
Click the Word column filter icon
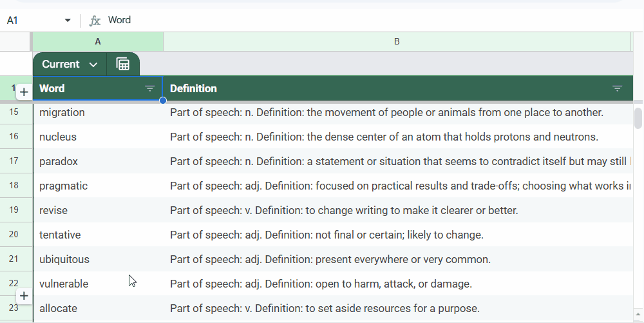point(150,88)
